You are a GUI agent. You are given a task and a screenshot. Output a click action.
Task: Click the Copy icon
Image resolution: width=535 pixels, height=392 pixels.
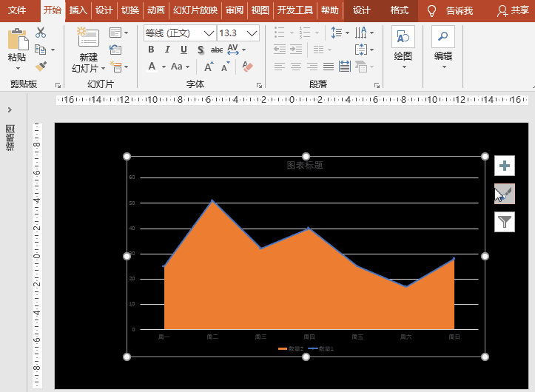click(41, 50)
